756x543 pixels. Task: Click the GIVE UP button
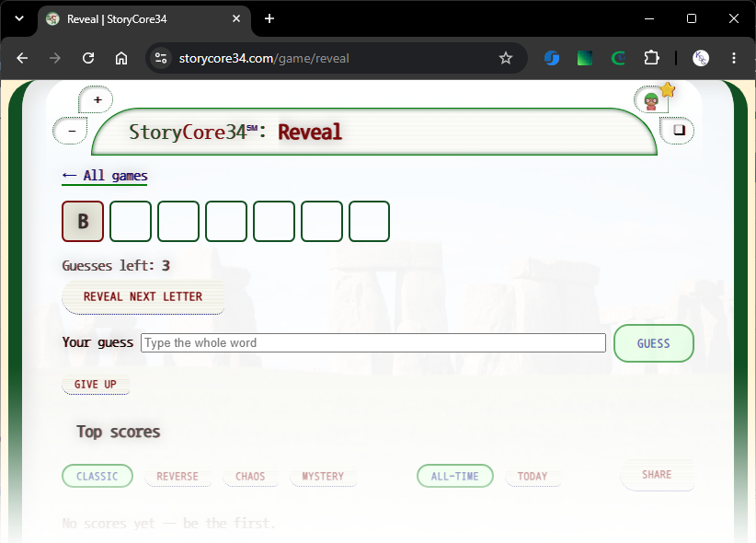coord(96,384)
